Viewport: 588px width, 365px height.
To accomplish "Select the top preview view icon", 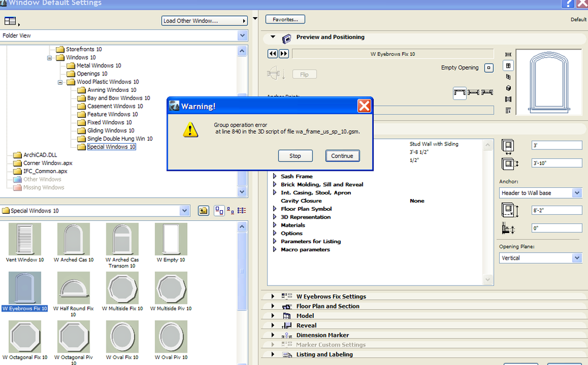I will (508, 54).
